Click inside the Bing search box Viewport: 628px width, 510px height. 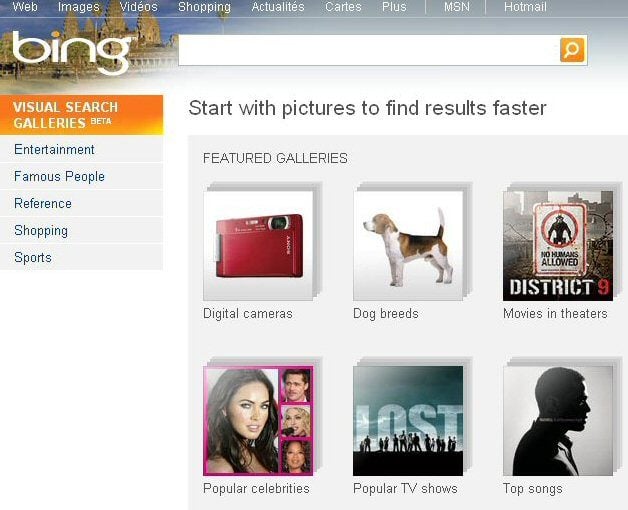tap(368, 50)
